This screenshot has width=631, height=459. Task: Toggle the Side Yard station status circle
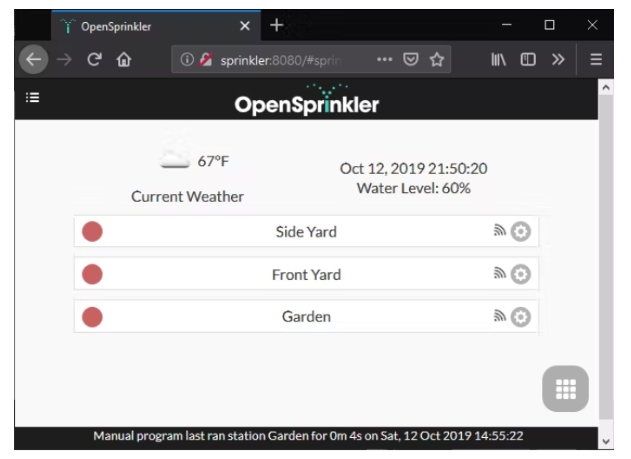[x=92, y=232]
